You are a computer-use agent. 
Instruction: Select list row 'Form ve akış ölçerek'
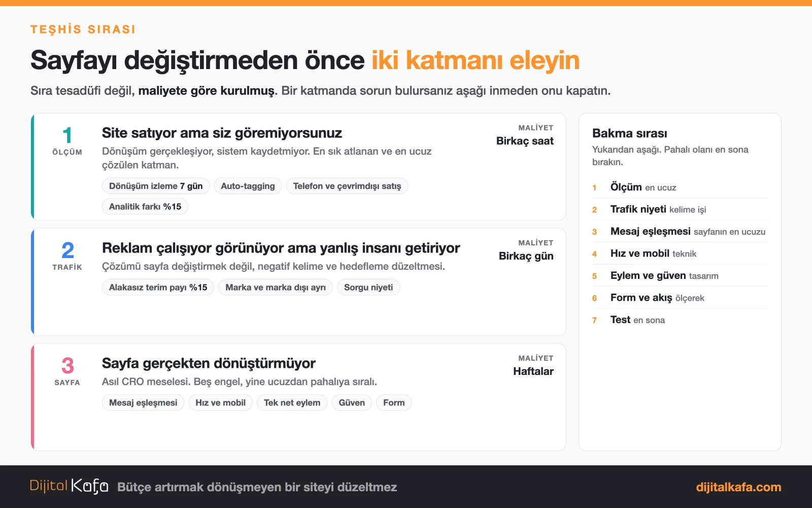point(680,298)
